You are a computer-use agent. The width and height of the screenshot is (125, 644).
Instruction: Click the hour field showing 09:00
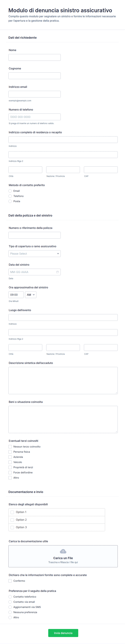click(16, 295)
